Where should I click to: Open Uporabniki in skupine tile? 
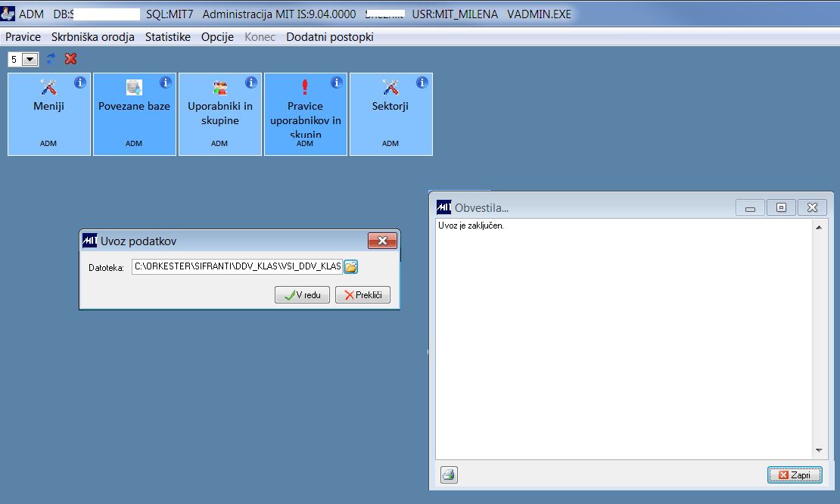coord(220,114)
